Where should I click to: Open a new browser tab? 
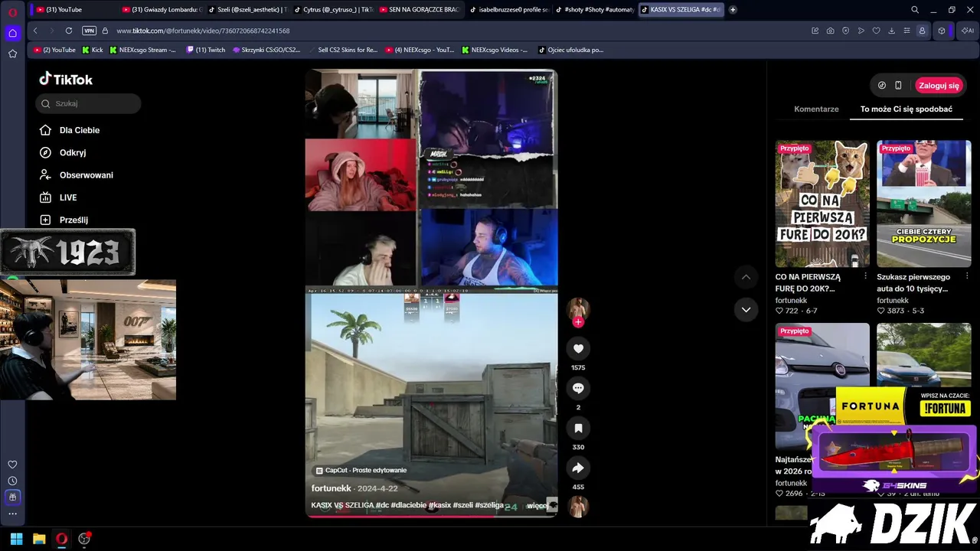coord(733,10)
